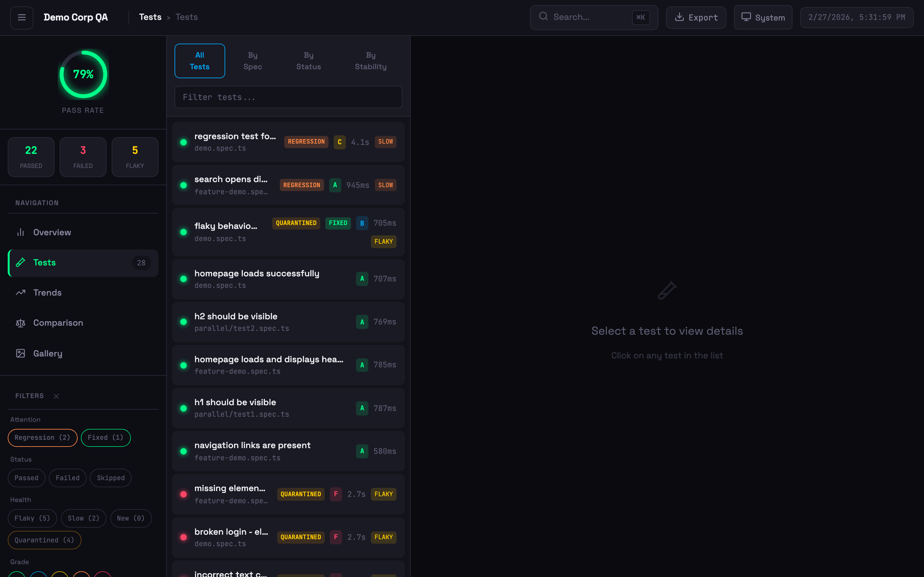
Task: Click the pass rate progress ring
Action: click(x=83, y=74)
